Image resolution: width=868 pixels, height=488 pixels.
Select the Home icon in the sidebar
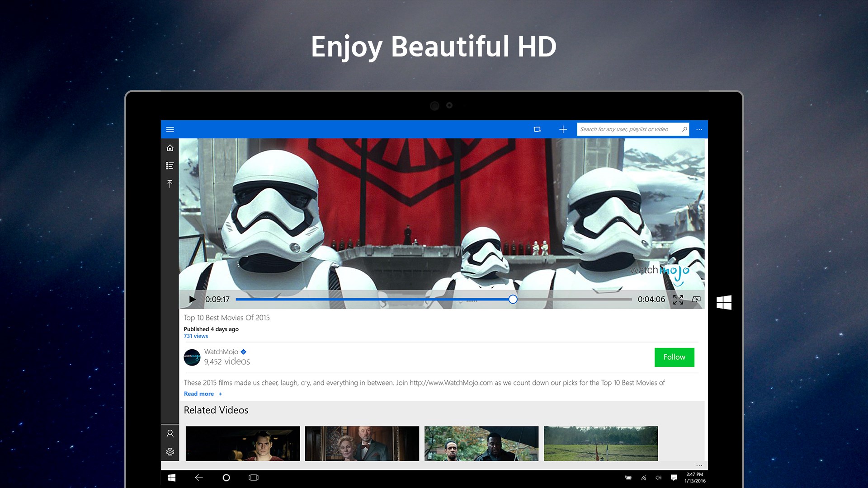[x=170, y=148]
